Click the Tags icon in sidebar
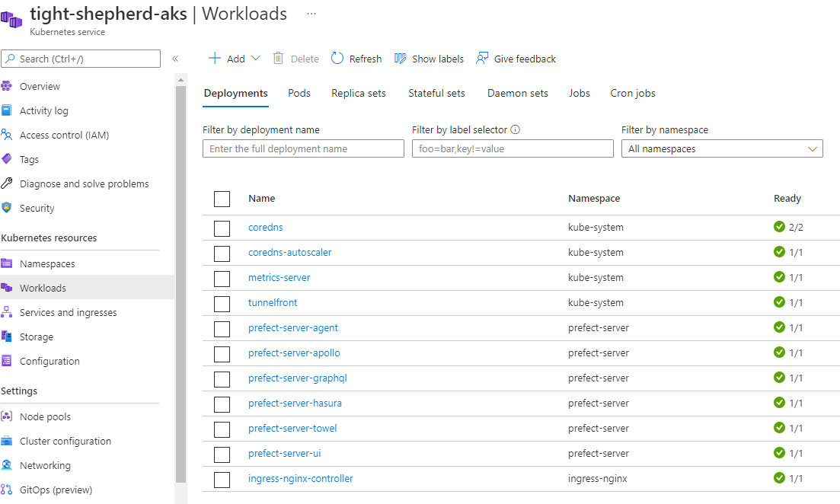 pyautogui.click(x=6, y=159)
